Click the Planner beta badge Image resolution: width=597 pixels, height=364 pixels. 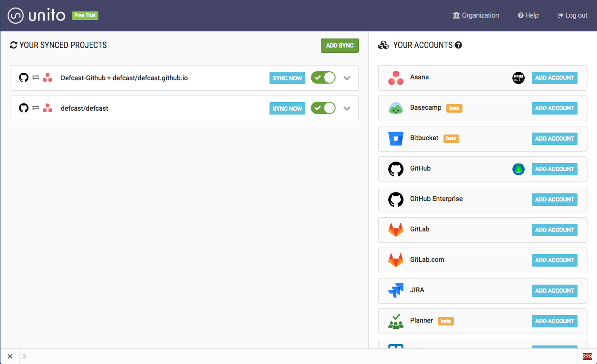pyautogui.click(x=446, y=321)
